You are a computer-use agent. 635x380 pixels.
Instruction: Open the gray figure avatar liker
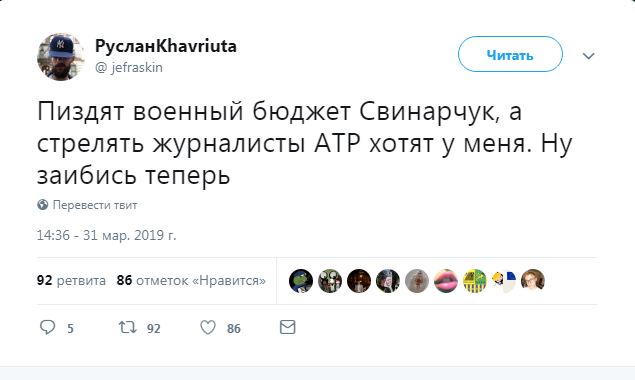417,281
